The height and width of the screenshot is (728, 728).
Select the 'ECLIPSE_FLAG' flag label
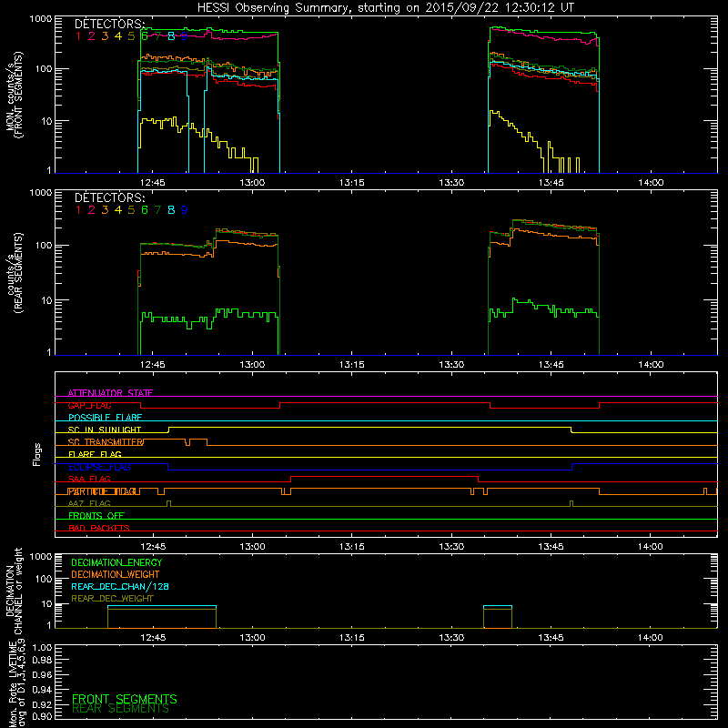point(99,467)
